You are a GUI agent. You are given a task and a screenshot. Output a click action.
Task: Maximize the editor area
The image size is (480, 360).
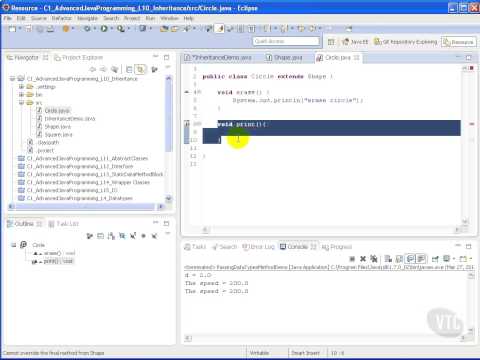coord(469,57)
